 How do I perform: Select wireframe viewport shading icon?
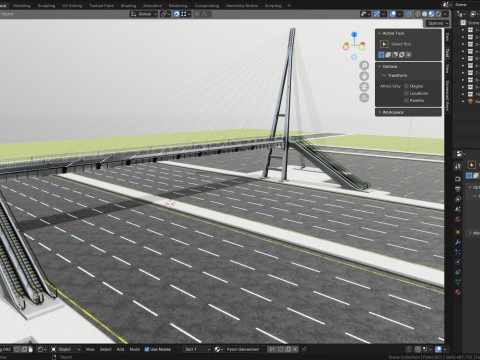(418, 14)
